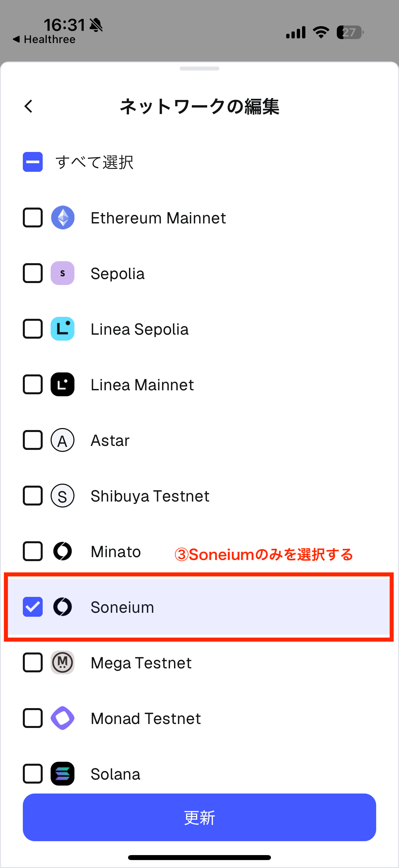Screen dimensions: 399x868
Task: Click the black Linea Mainnet icon
Action: pyautogui.click(x=63, y=384)
